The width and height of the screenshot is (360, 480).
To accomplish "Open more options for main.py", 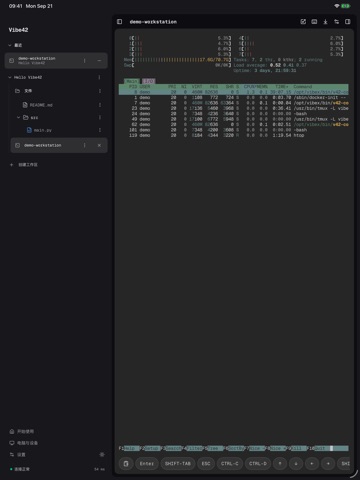I will click(100, 130).
